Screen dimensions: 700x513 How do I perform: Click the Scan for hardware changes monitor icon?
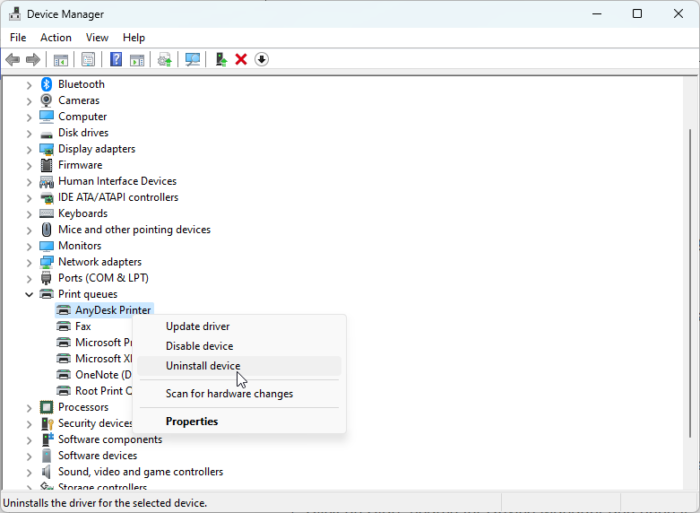(x=192, y=59)
